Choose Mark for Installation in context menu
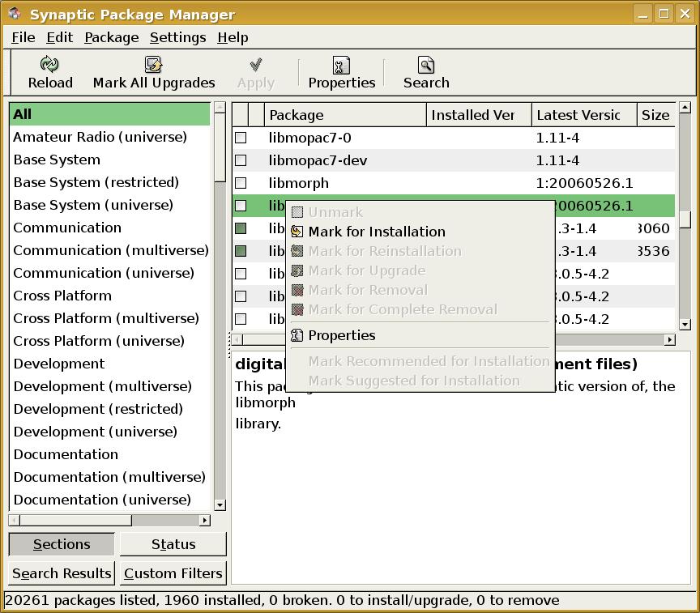Viewport: 700px width, 613px height. pos(377,232)
